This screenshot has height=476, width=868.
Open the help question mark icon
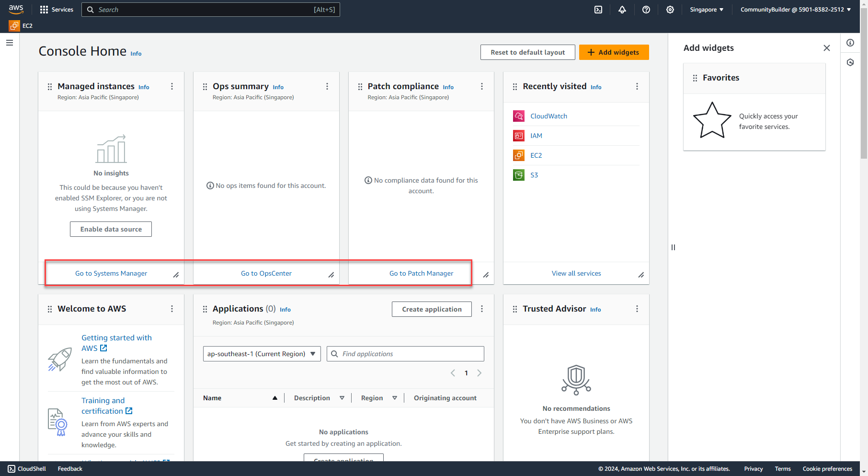click(x=646, y=10)
